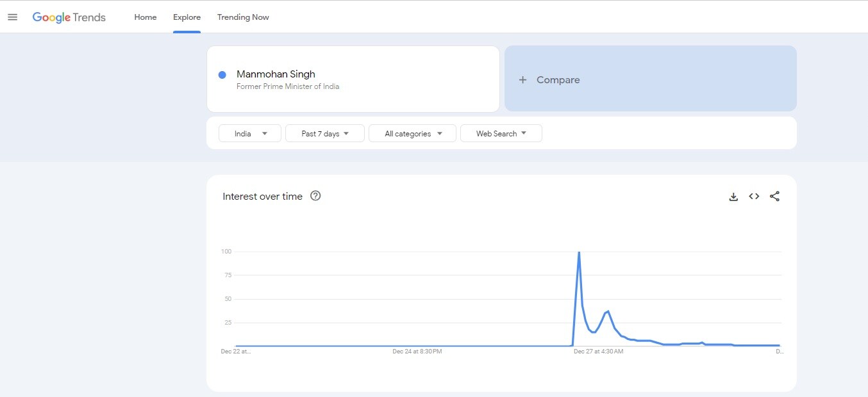Expand the India region dropdown

click(249, 133)
